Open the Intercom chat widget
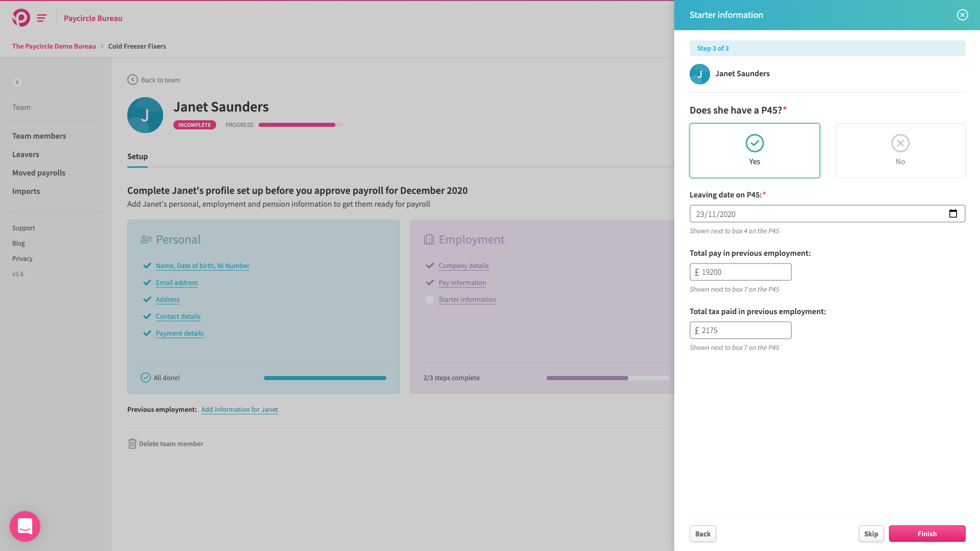980x551 pixels. [25, 526]
